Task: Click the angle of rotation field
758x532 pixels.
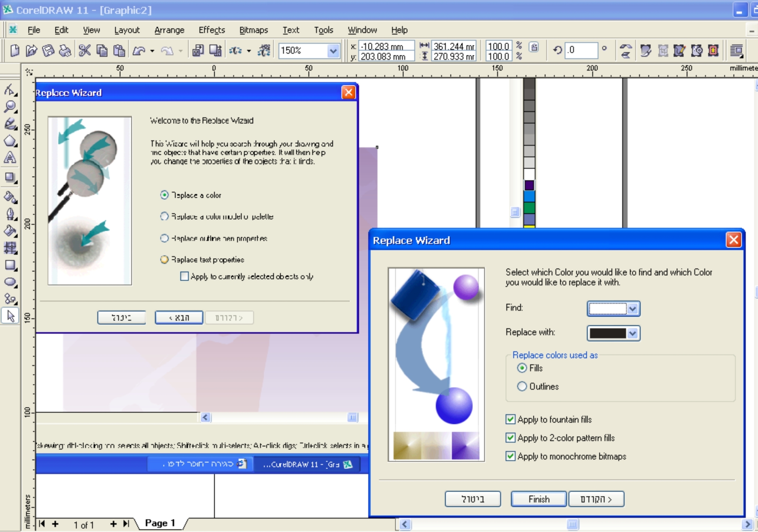Action: tap(581, 50)
